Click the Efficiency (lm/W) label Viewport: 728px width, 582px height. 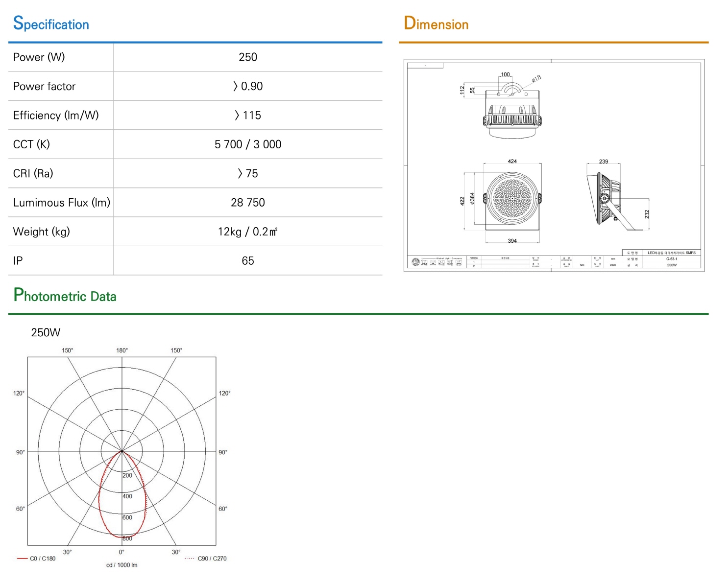click(x=56, y=116)
